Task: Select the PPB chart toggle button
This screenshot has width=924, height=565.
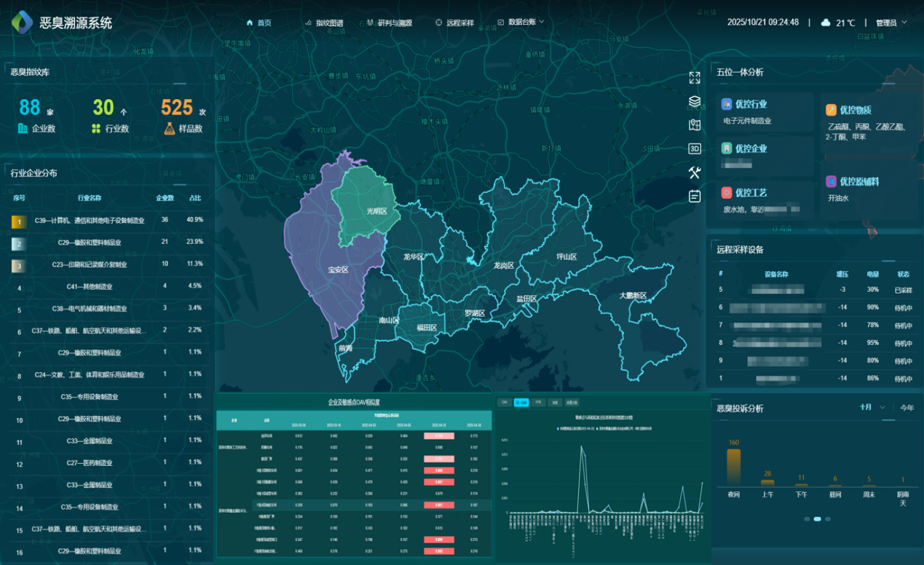Action: tap(539, 402)
